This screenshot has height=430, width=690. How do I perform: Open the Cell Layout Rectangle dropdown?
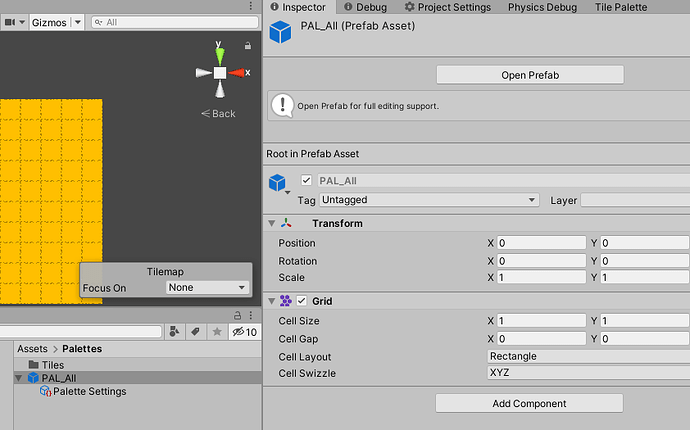coord(588,356)
